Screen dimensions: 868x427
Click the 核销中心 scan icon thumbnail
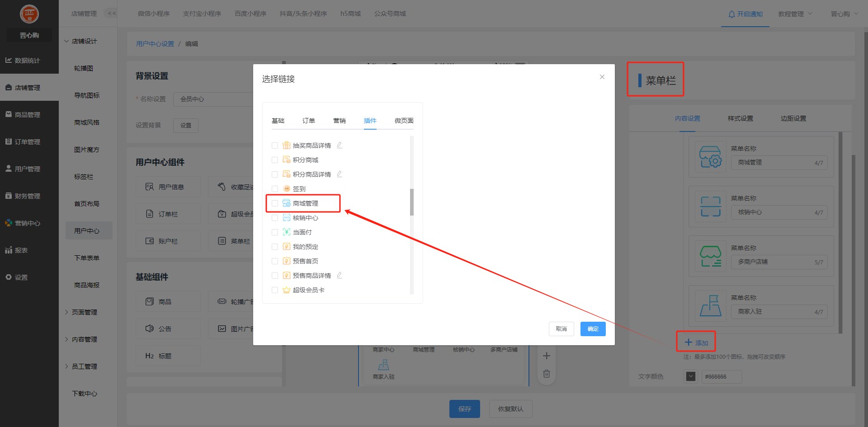click(x=710, y=206)
